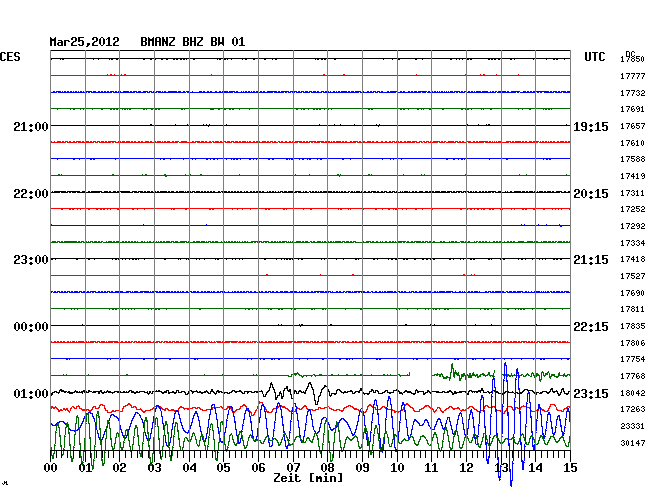Click the amplitude value 17768
Image resolution: width=650 pixels, height=494 pixels.
pyautogui.click(x=633, y=376)
